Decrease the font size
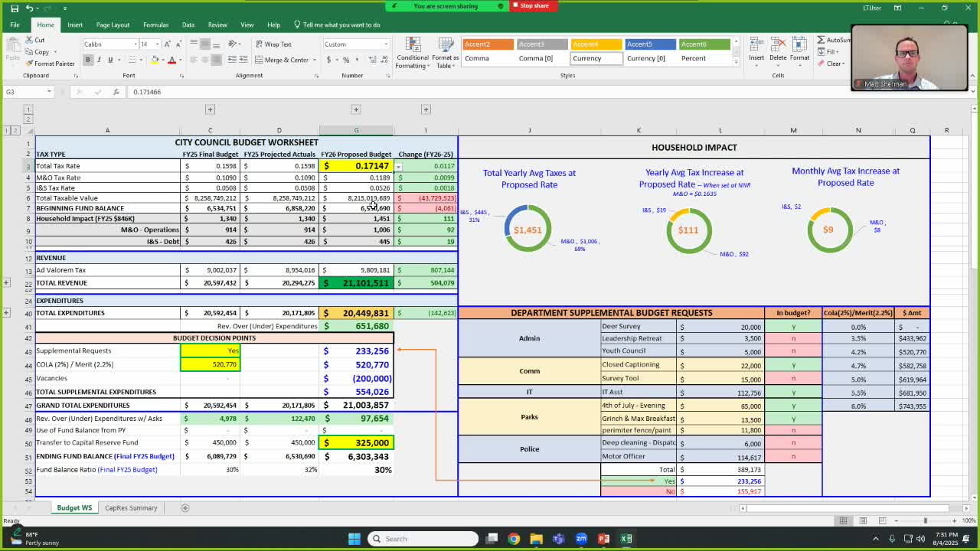 177,44
